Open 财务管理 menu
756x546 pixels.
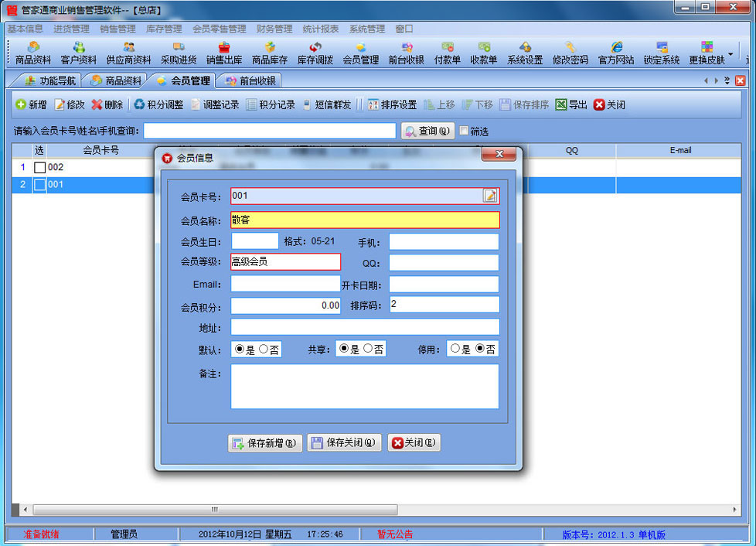(x=274, y=29)
